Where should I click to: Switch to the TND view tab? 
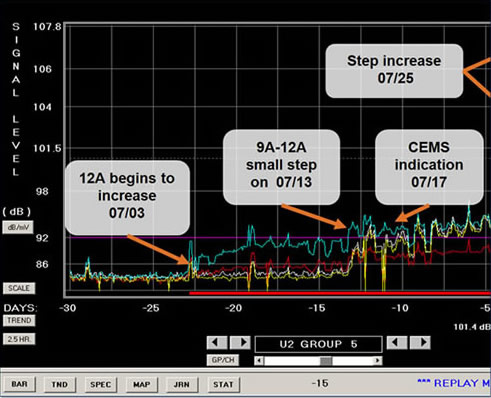60,384
